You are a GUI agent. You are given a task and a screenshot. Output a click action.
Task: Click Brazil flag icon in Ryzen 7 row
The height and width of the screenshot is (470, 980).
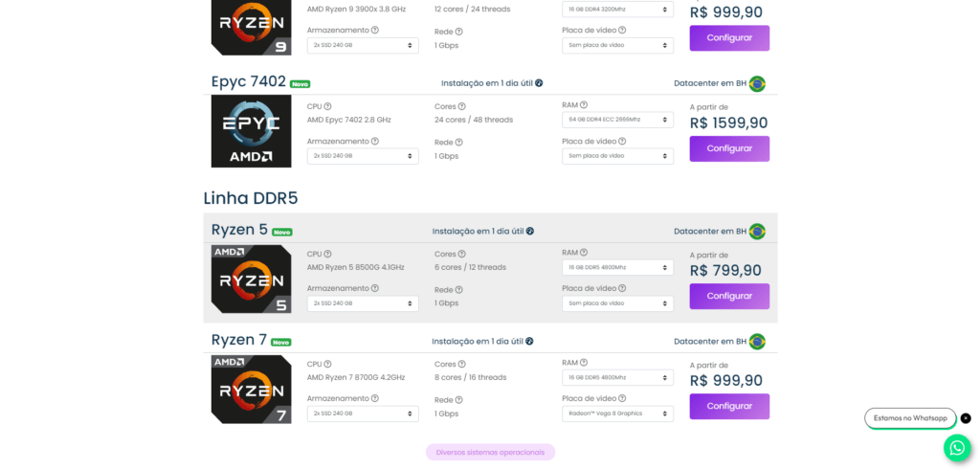[757, 341]
